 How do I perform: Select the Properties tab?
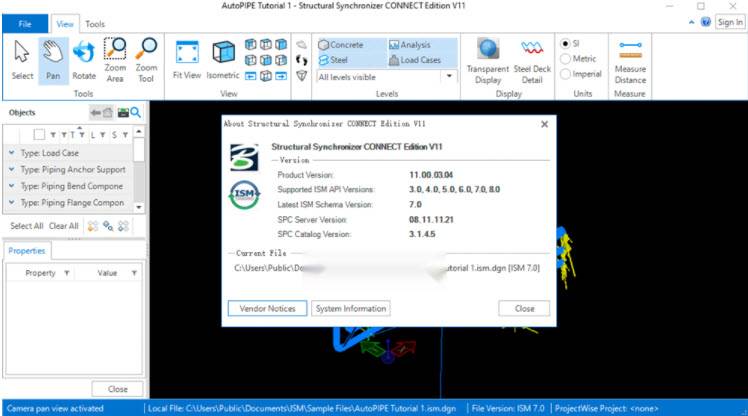(x=27, y=250)
